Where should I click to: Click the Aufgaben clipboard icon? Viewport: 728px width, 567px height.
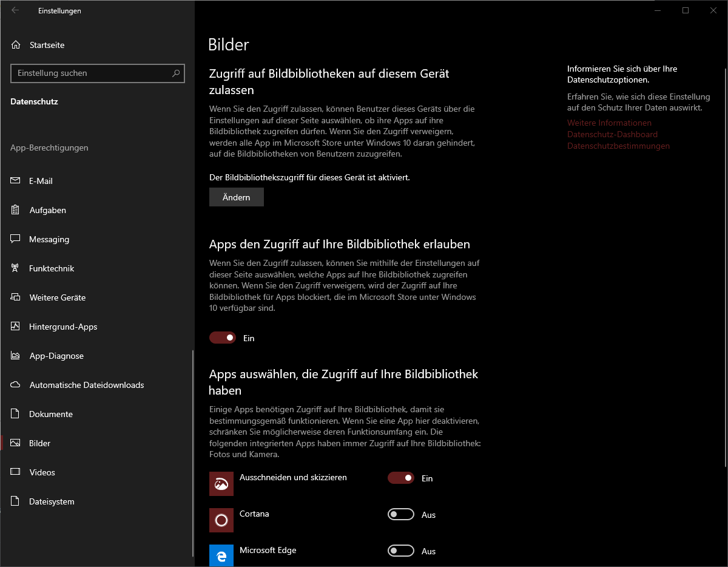tap(16, 210)
